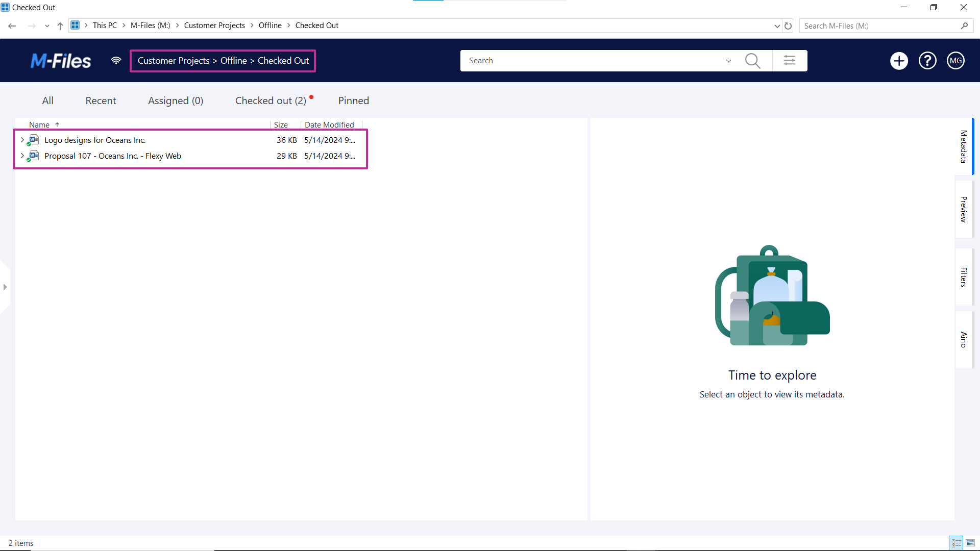This screenshot has height=551, width=980.
Task: Click Offline in the address bar
Action: 270,26
